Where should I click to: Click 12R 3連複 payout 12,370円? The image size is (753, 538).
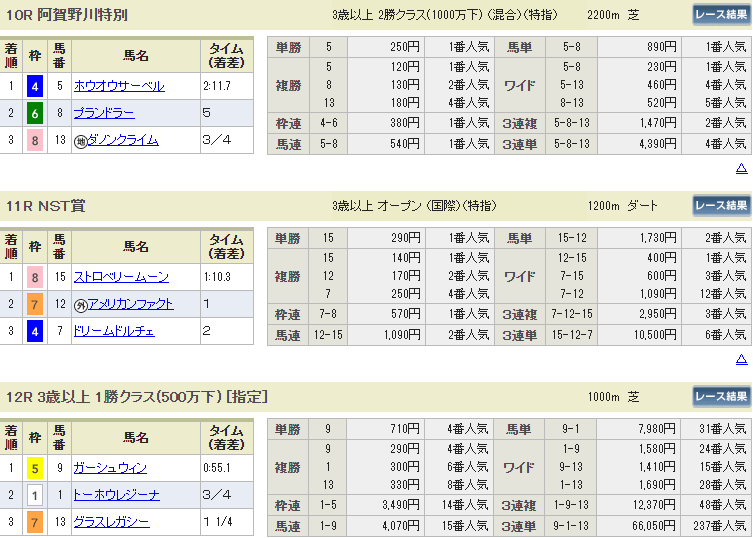point(655,505)
